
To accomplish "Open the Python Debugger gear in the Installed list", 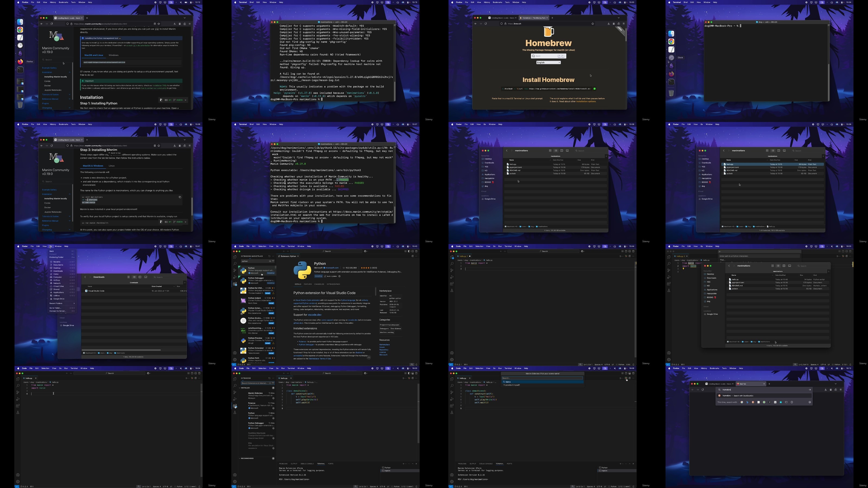I will (x=273, y=428).
